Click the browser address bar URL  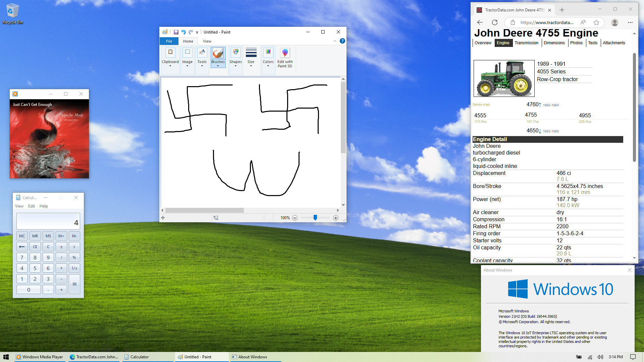(x=547, y=22)
